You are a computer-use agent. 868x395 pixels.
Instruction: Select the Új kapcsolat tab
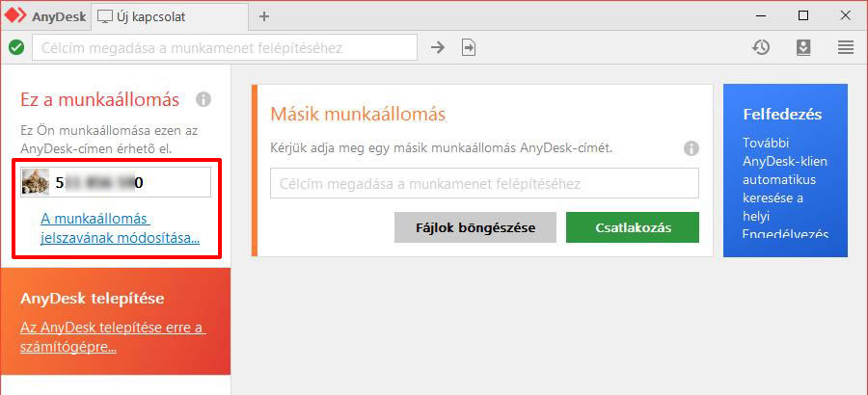coord(169,16)
